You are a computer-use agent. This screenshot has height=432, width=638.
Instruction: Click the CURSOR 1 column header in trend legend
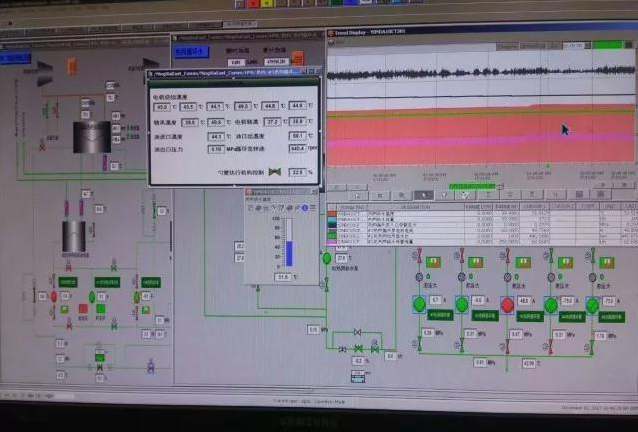[535, 207]
